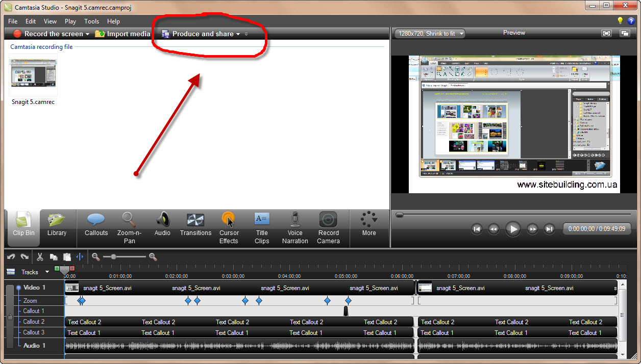Open the Tools menu
Viewport: 641px width, 364px height.
pyautogui.click(x=92, y=21)
